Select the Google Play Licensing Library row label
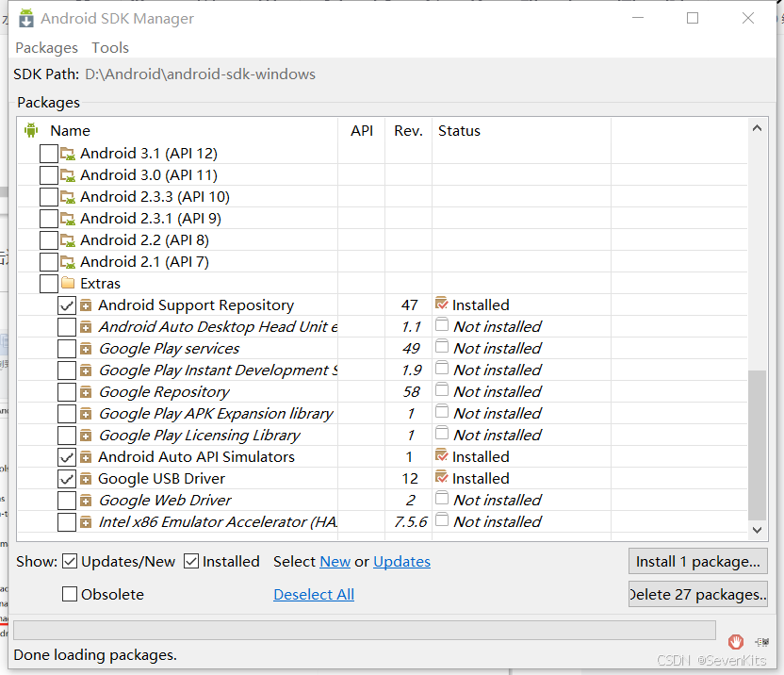 200,436
